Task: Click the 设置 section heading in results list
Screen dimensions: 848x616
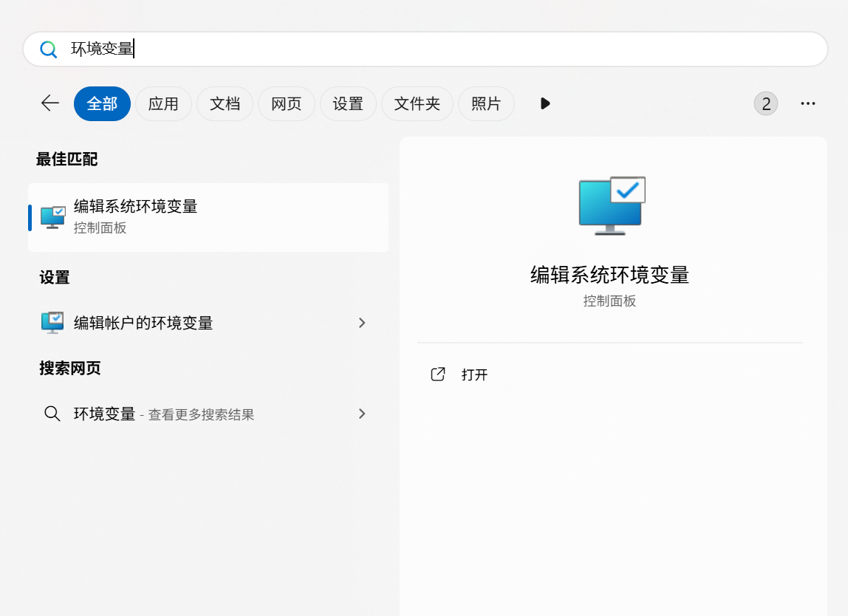Action: (54, 278)
